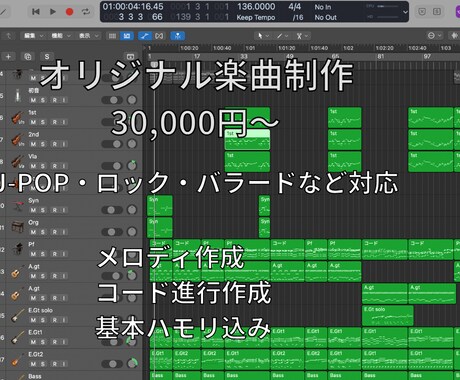Click the tempo value 136.0000
This screenshot has width=460, height=380.
(x=256, y=7)
